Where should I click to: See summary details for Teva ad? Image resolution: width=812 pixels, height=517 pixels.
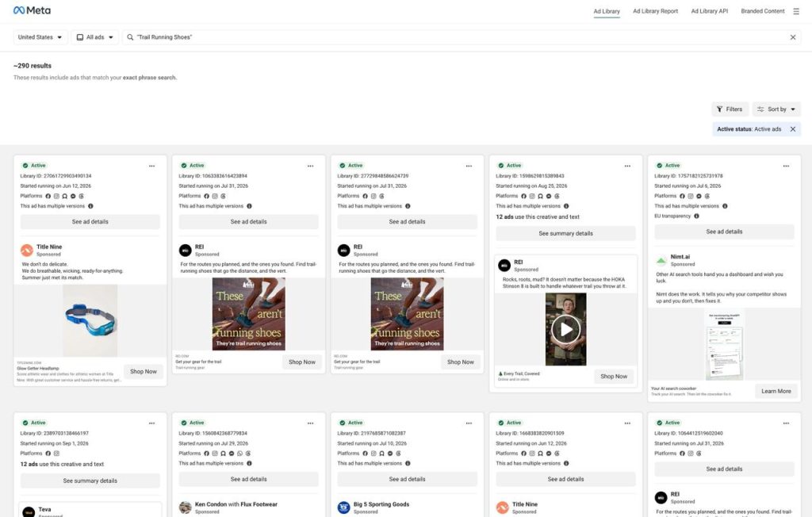90,481
